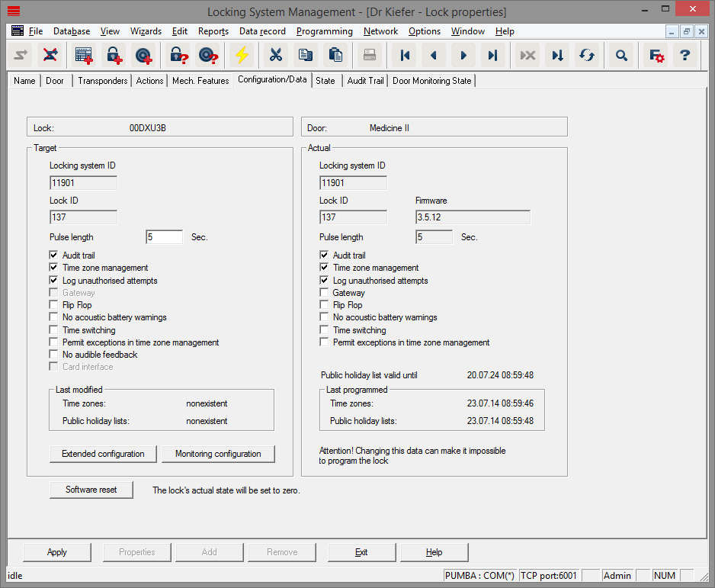The image size is (715, 588).
Task: Click the refresh arrows icon on the toolbar
Action: click(585, 55)
